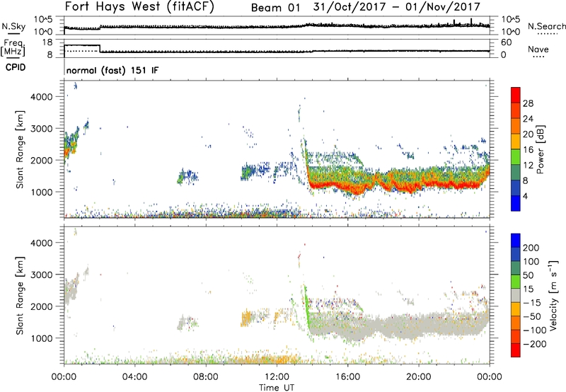Select the "Slant Range [km]" label of velocity panel
This screenshot has height=392, width=566.
(x=20, y=296)
